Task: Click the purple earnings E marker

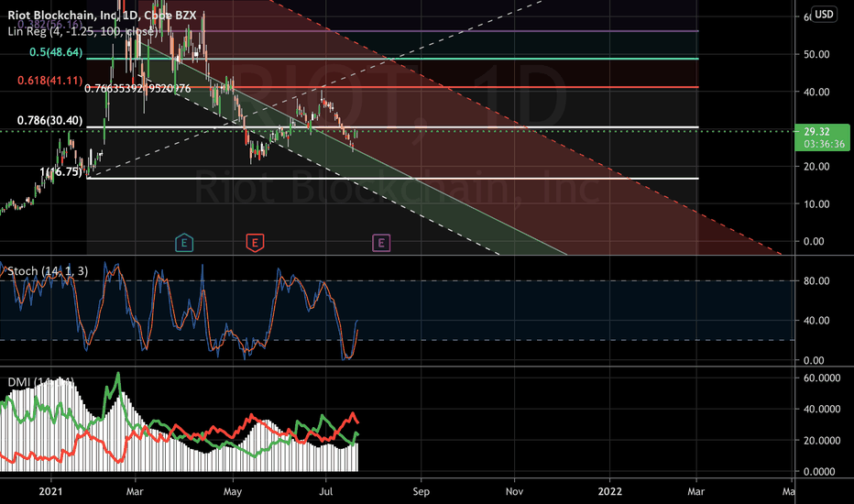Action: coord(381,243)
